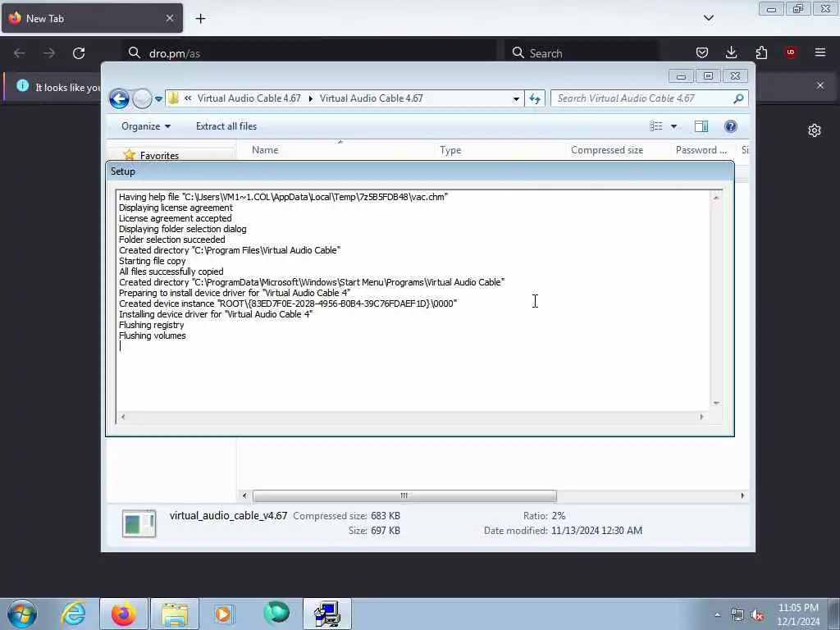This screenshot has height=630, width=840.
Task: Click the Setup log scroll down arrow
Action: pos(716,404)
